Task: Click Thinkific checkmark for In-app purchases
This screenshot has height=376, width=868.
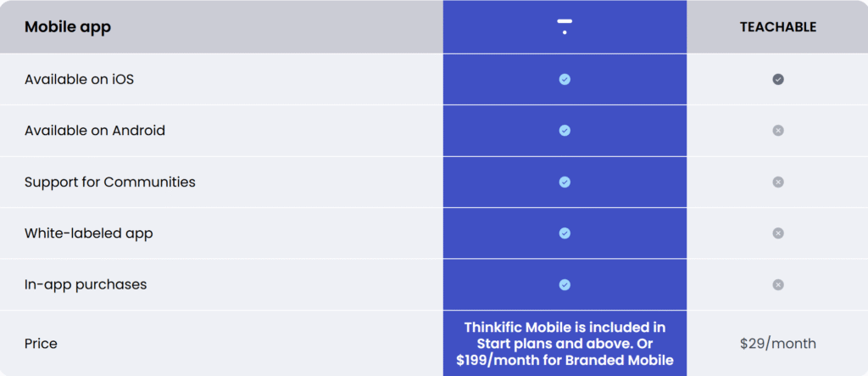Action: [x=565, y=284]
